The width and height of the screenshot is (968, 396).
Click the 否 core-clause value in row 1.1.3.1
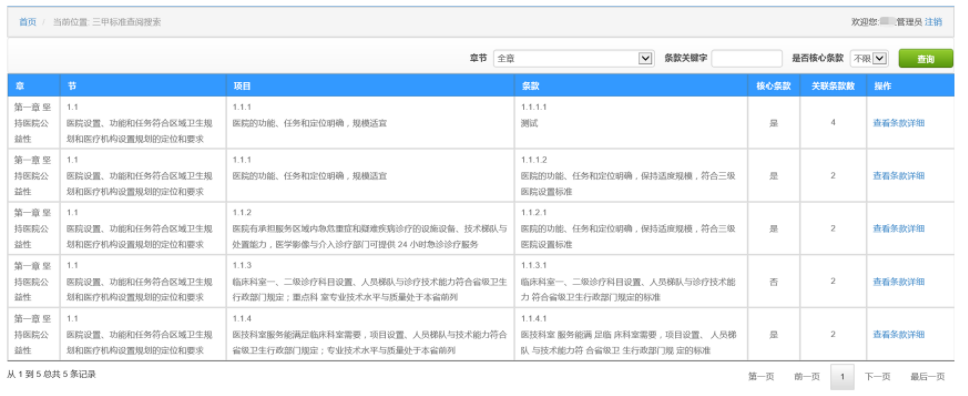coord(774,282)
